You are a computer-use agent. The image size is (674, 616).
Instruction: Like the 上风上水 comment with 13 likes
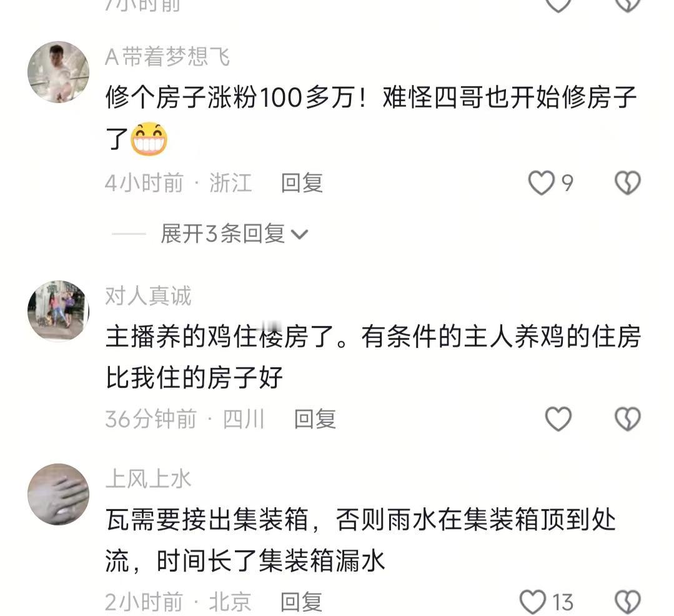point(533,602)
